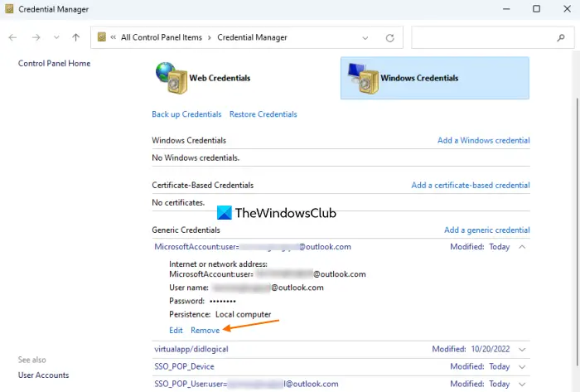This screenshot has width=580, height=392.
Task: Open Control Panel Home
Action: (54, 63)
